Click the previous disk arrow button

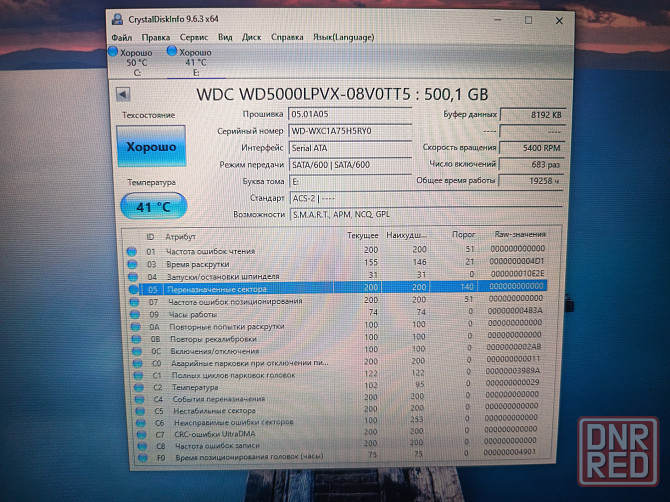(x=123, y=94)
